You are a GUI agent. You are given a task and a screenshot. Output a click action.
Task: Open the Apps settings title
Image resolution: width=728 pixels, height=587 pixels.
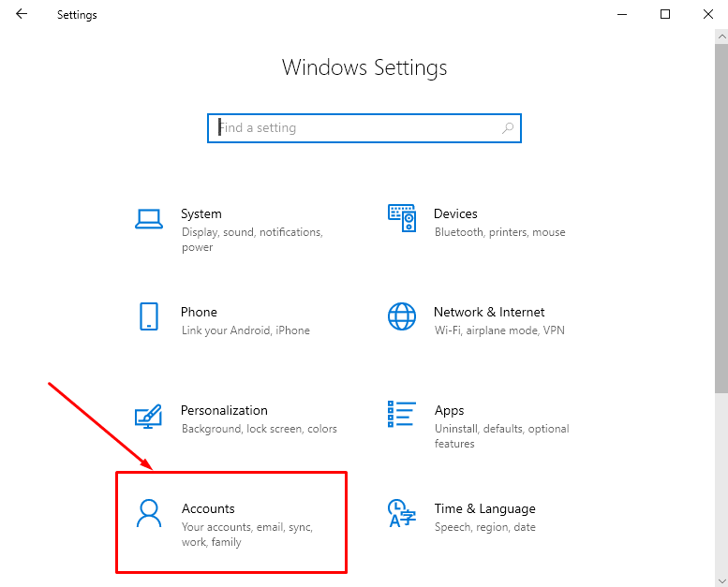[x=449, y=411]
